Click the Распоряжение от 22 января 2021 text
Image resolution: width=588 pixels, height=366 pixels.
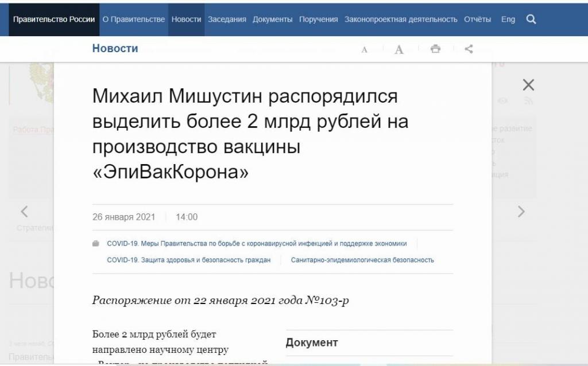(x=220, y=301)
